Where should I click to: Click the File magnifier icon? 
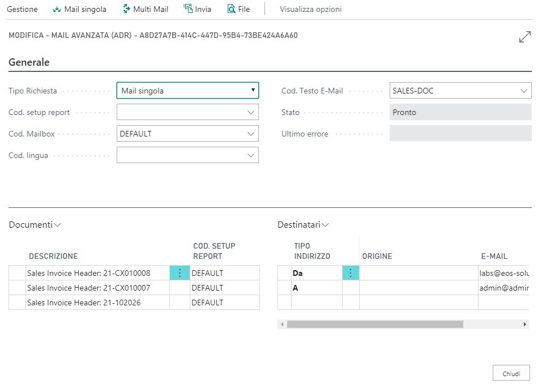[x=231, y=9]
